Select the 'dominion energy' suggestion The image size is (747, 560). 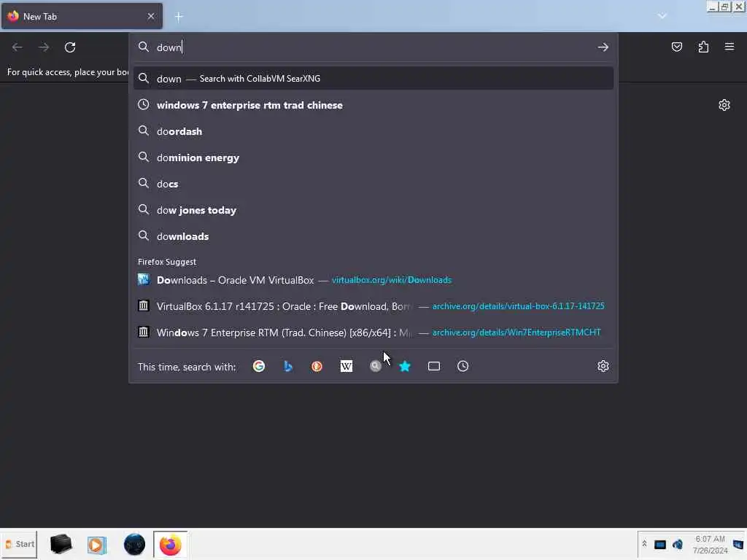click(373, 157)
